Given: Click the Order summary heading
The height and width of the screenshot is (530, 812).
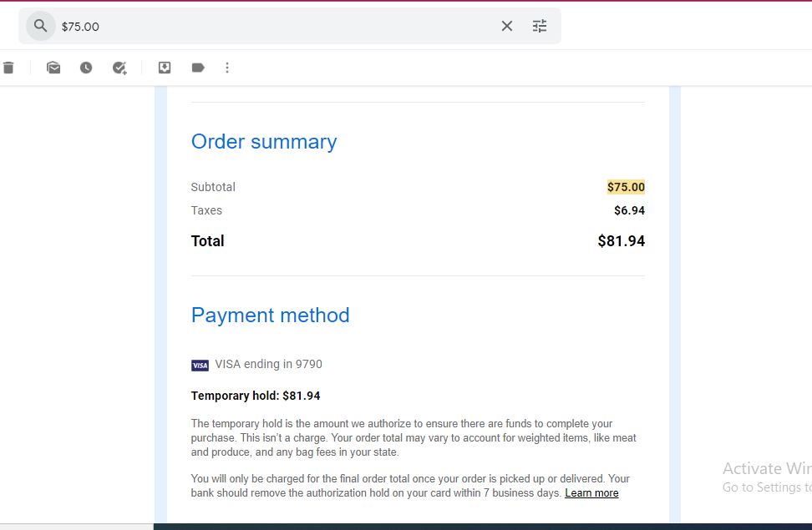Looking at the screenshot, I should click(264, 142).
